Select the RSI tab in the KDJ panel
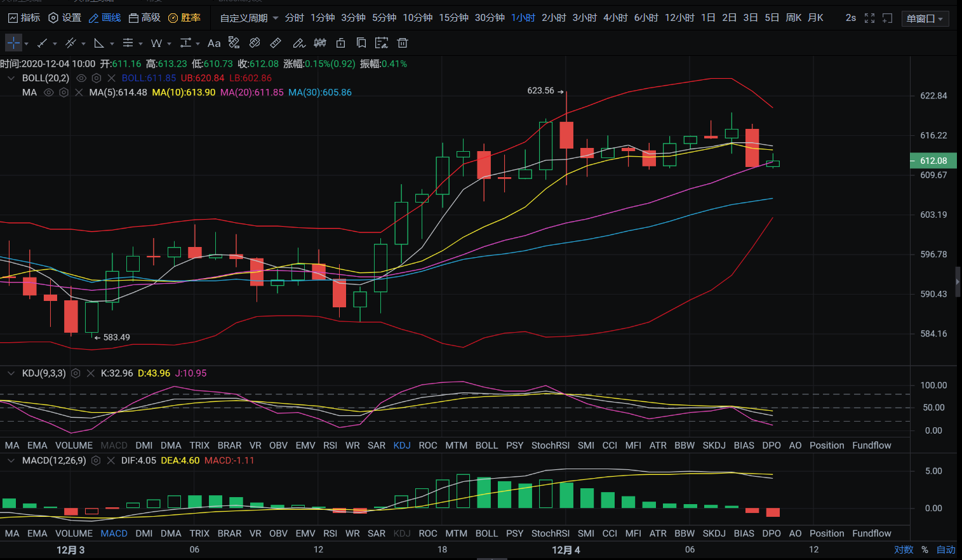 (330, 446)
